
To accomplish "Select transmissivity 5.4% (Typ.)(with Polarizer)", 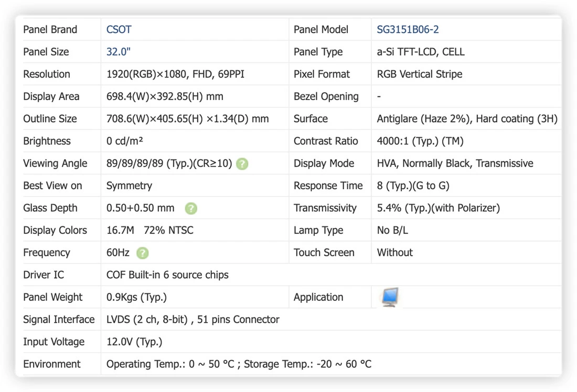I will pyautogui.click(x=439, y=208).
